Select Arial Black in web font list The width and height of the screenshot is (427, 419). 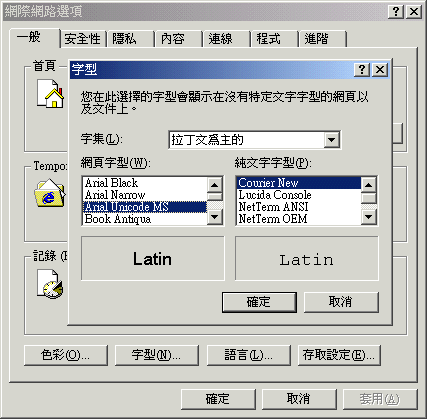click(x=145, y=183)
